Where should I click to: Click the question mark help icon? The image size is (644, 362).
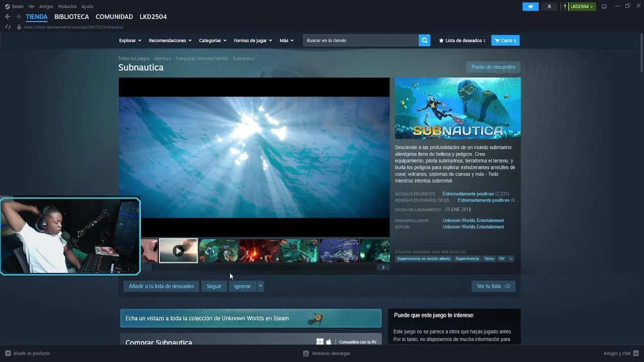click(x=565, y=7)
